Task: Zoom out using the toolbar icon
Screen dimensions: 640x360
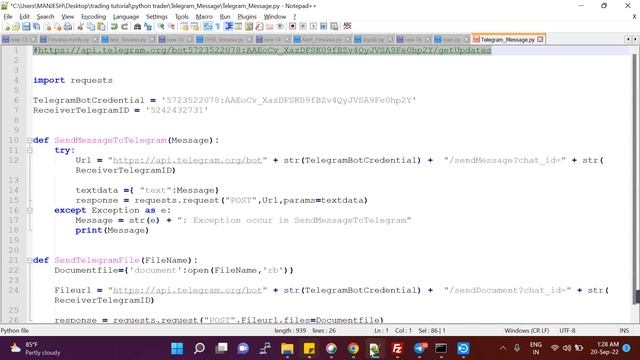Action: click(171, 27)
